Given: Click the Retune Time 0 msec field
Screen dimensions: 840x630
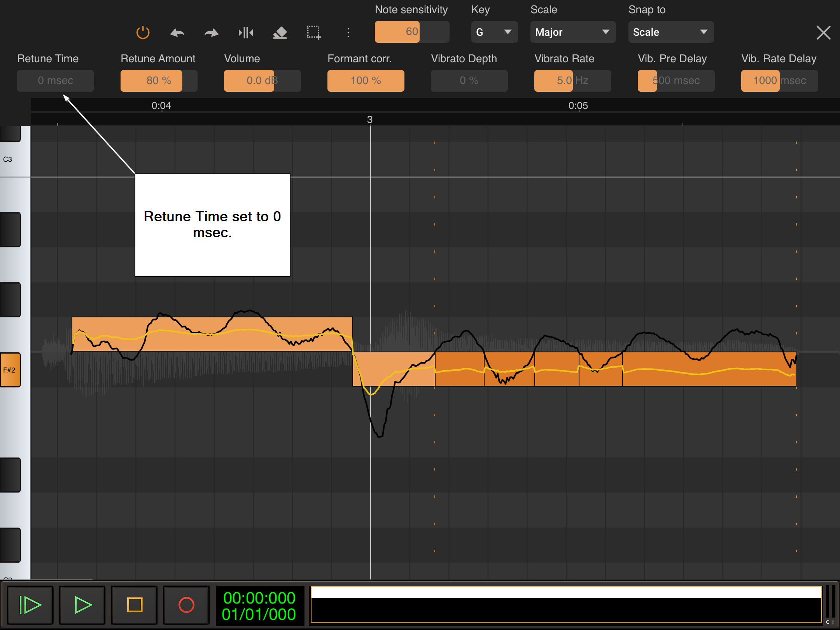Looking at the screenshot, I should [x=55, y=80].
